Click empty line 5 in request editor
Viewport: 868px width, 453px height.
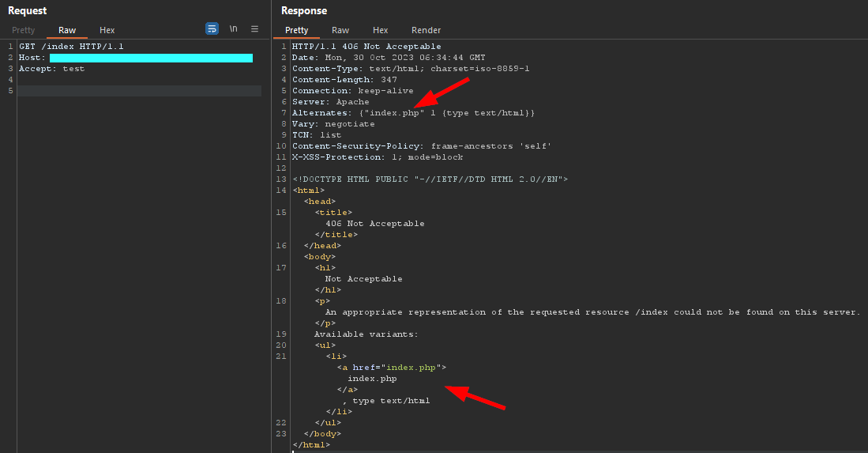click(x=140, y=91)
